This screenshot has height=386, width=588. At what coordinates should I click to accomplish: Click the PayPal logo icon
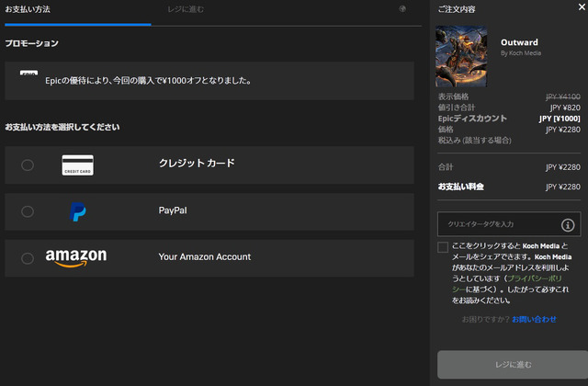pos(78,211)
